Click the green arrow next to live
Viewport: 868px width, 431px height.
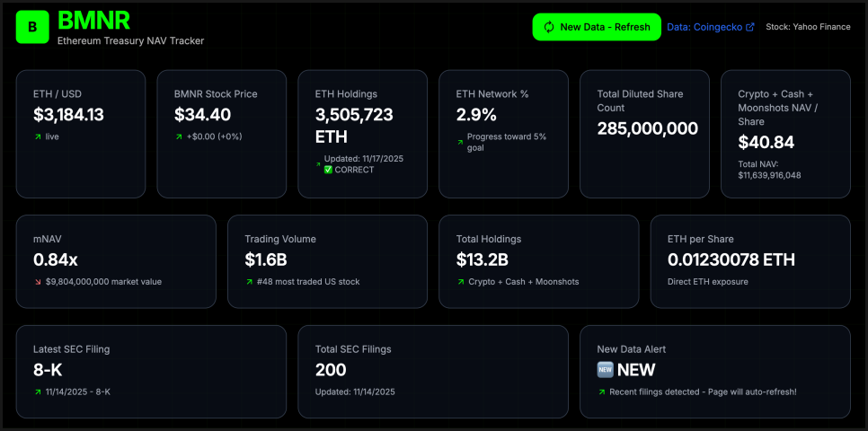point(38,136)
